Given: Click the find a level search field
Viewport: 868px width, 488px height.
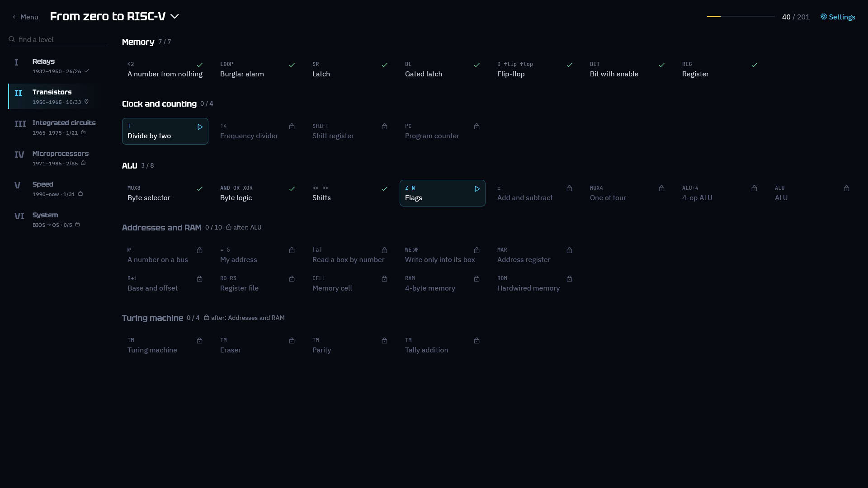Looking at the screenshot, I should (58, 39).
